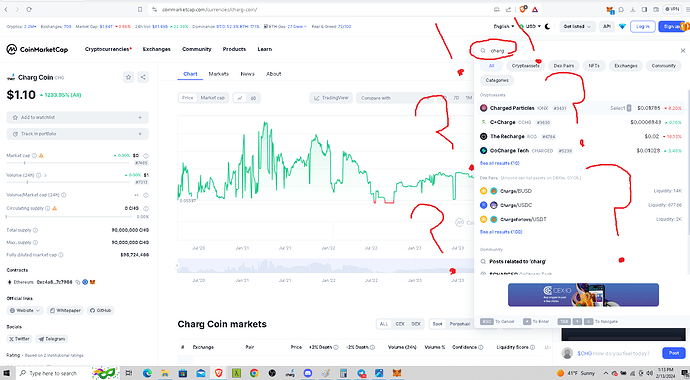Copy the Ethereum contract address
The width and height of the screenshot is (690, 380).
pos(77,282)
